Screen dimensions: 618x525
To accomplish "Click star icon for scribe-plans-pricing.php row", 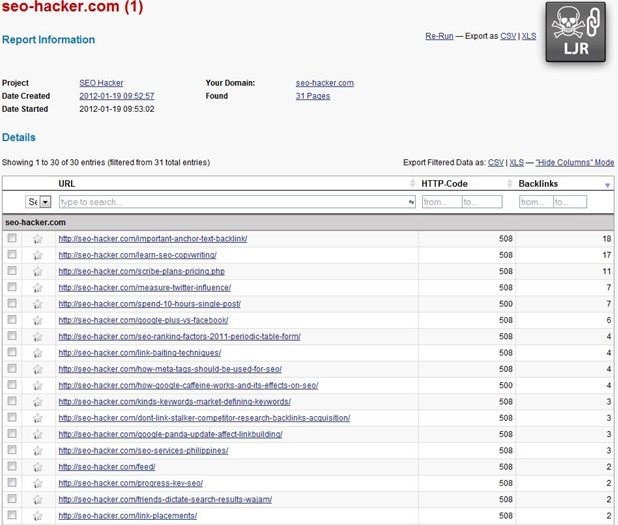I will coord(38,271).
